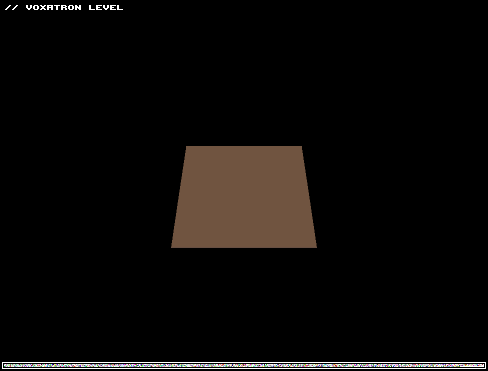The image size is (488, 371).
Task: Click the black void above the brown slab
Action: (244, 77)
